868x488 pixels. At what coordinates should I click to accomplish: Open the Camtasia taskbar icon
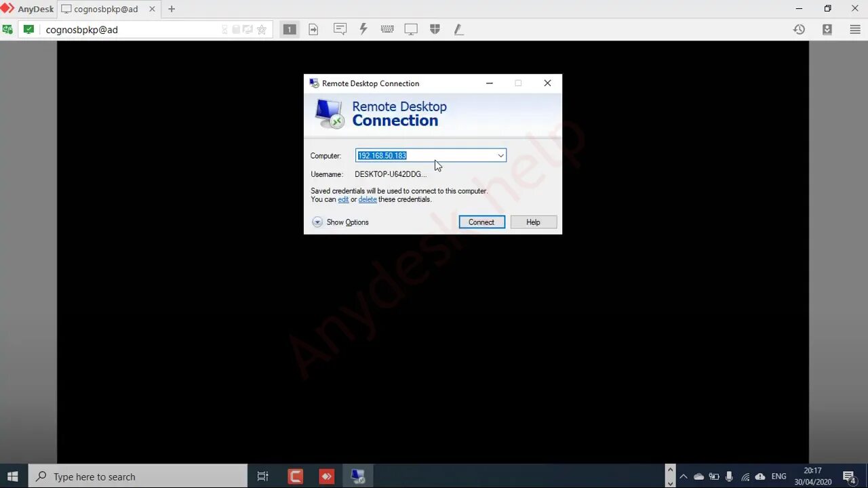point(295,476)
